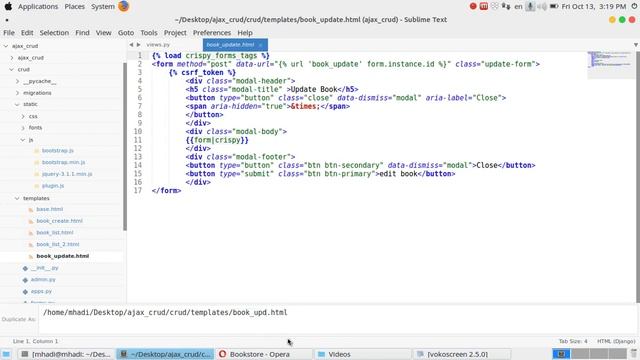
Task: Collapse the templates folder
Action: tap(17, 198)
